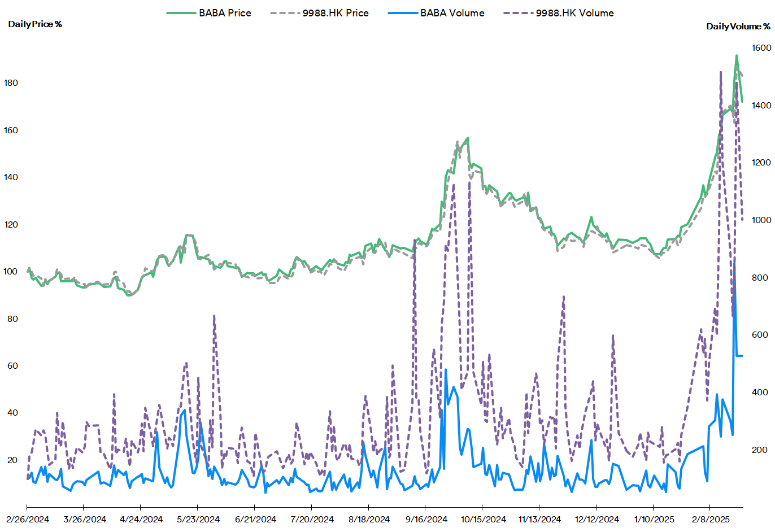Click the gray dashed 9988.HK Price legend line
This screenshot has height=532, width=775.
coord(285,13)
